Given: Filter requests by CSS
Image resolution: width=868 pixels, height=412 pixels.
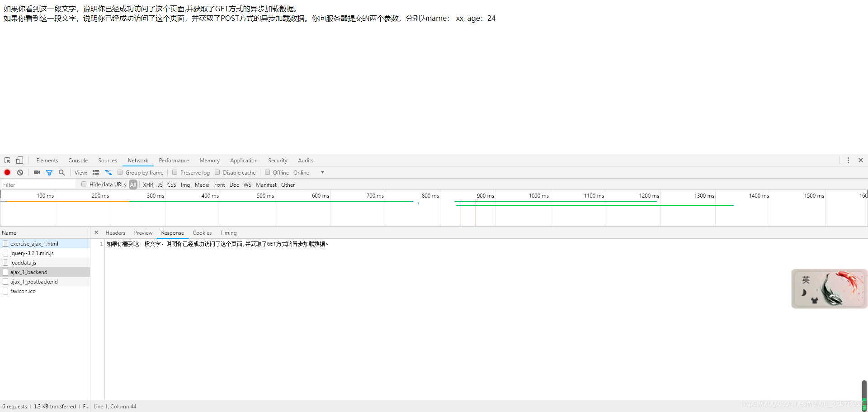Looking at the screenshot, I should pyautogui.click(x=172, y=185).
